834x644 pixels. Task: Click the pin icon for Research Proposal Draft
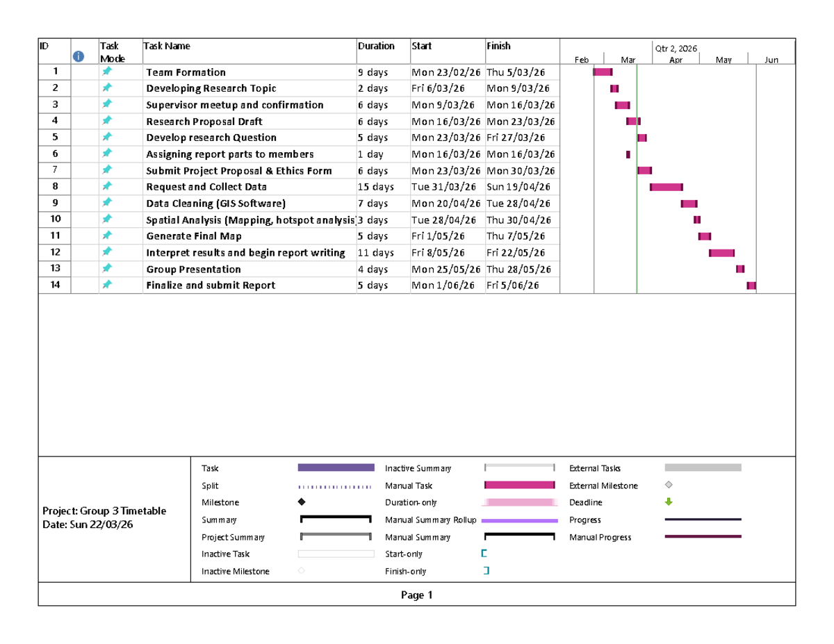click(x=107, y=120)
